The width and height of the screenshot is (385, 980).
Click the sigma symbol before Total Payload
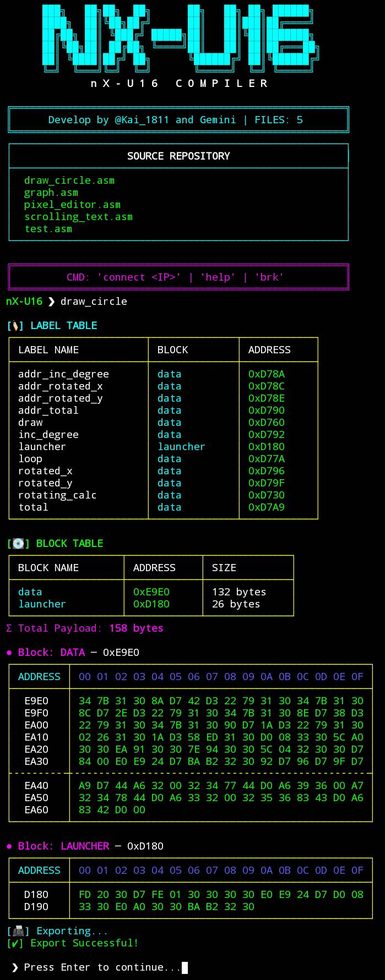(x=9, y=628)
